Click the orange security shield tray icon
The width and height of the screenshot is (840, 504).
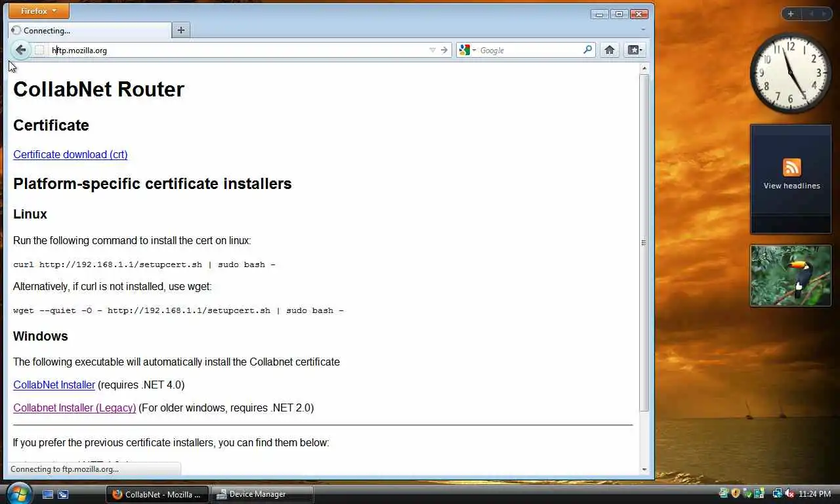736,493
